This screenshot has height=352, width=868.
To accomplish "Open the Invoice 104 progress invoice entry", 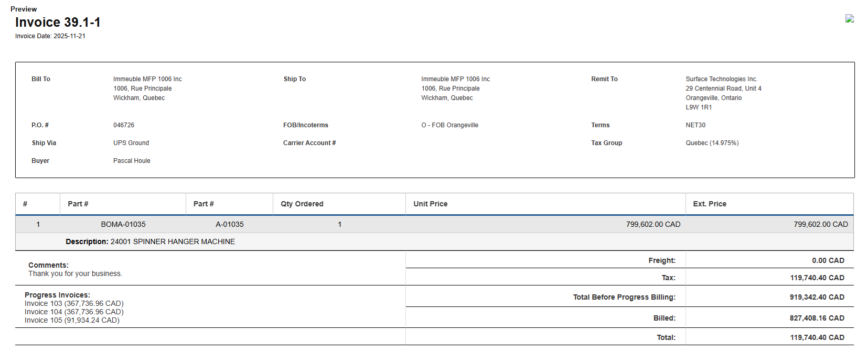I will 74,312.
